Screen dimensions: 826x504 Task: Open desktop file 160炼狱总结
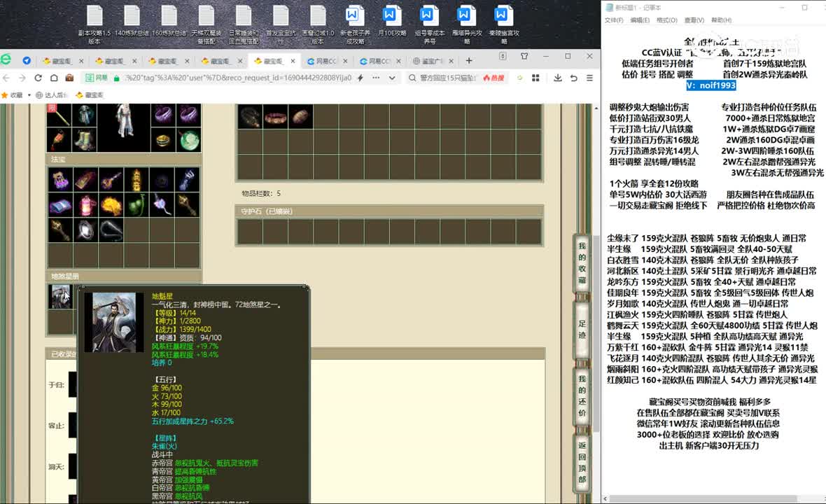(169, 21)
